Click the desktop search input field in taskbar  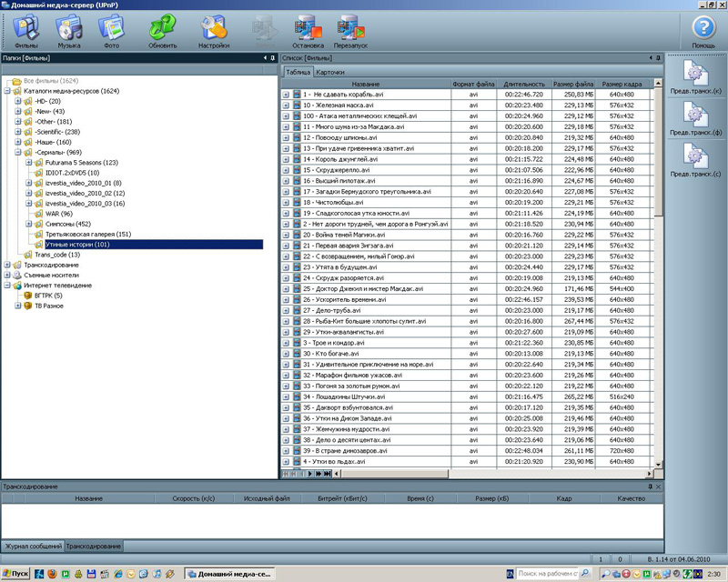pyautogui.click(x=554, y=575)
